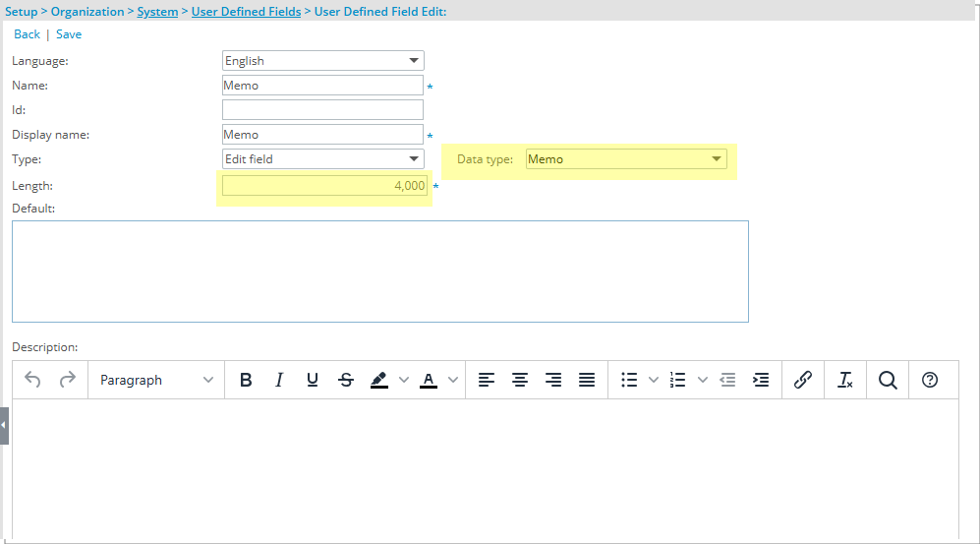Viewport: 980px width, 544px height.
Task: Clear formatting with the Tx icon
Action: (845, 380)
